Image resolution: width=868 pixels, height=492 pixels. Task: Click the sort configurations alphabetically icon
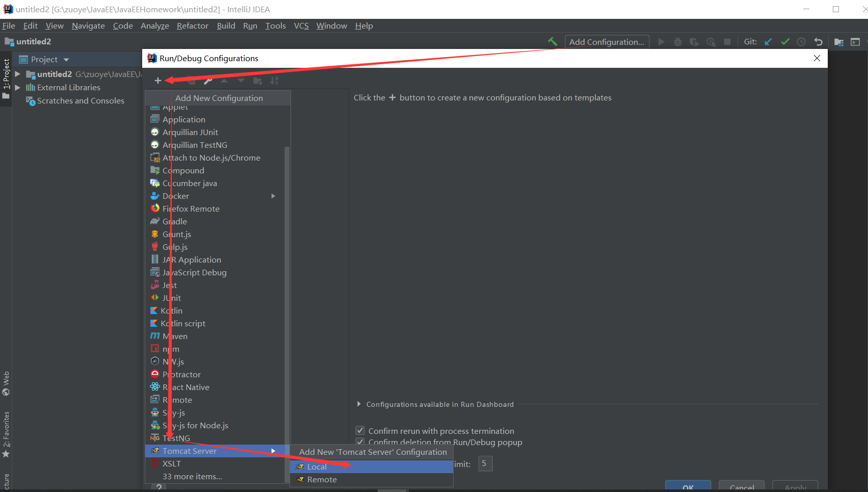274,81
